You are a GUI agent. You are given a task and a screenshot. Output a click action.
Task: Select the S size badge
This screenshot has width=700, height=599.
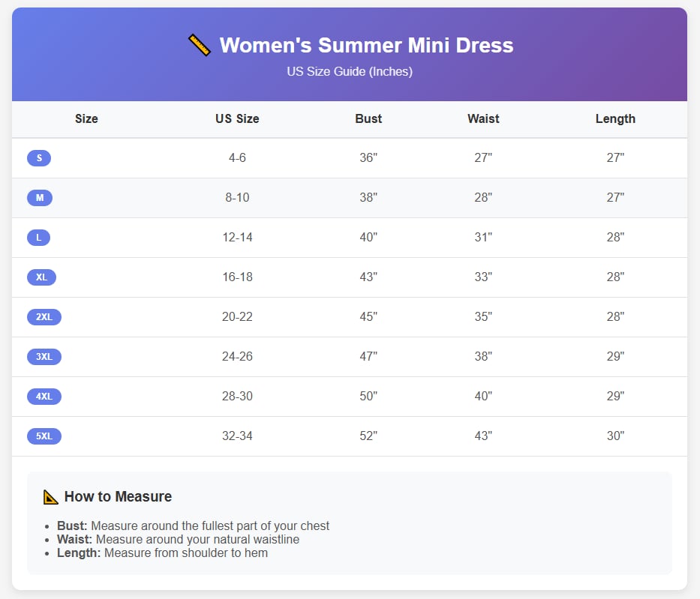tap(39, 158)
